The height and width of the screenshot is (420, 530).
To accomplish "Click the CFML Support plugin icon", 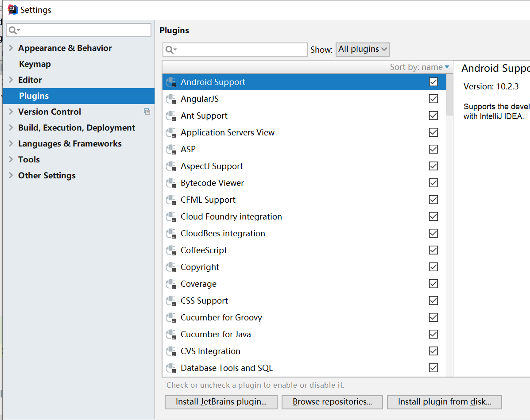I will (x=171, y=200).
